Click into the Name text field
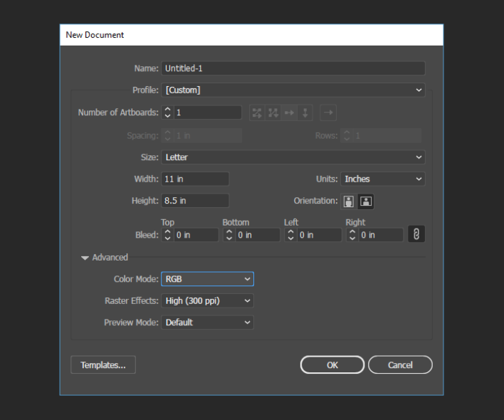 [293, 68]
